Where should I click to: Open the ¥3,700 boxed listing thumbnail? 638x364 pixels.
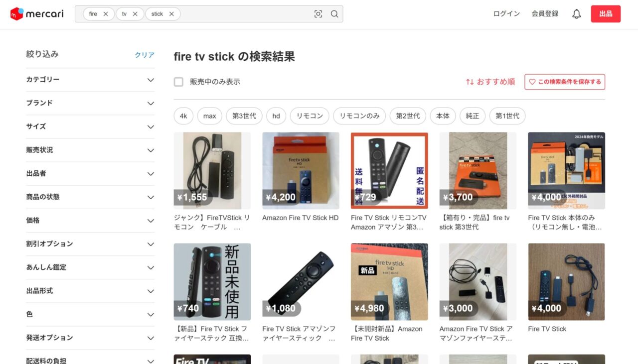pyautogui.click(x=478, y=170)
